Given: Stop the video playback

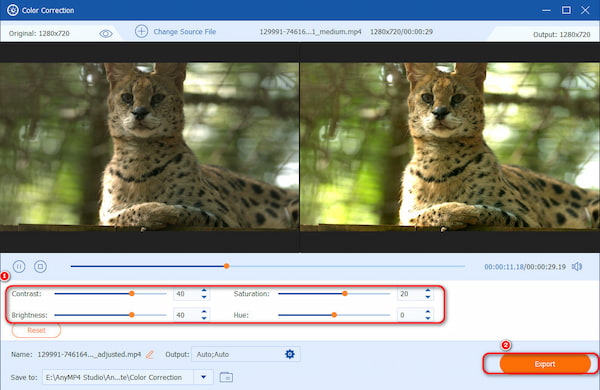Looking at the screenshot, I should click(40, 266).
